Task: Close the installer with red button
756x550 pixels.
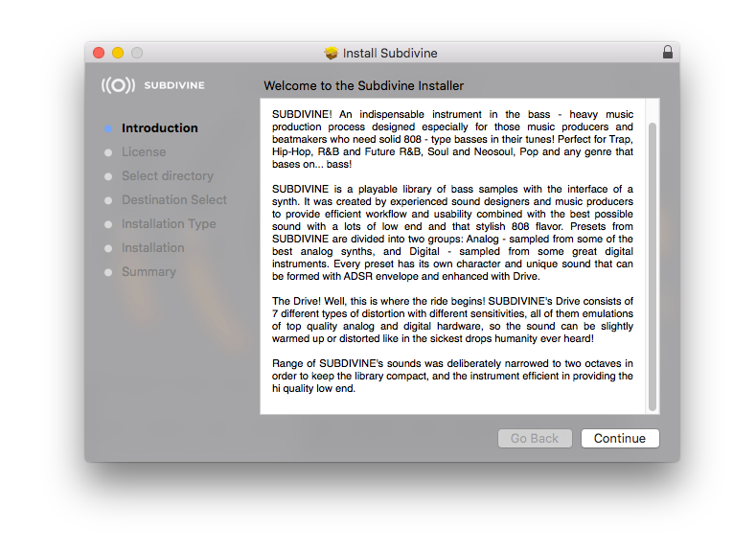Action: click(x=99, y=53)
